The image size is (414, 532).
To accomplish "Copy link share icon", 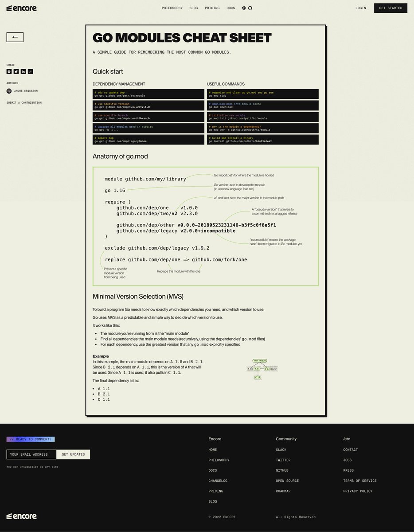I will click(x=30, y=71).
